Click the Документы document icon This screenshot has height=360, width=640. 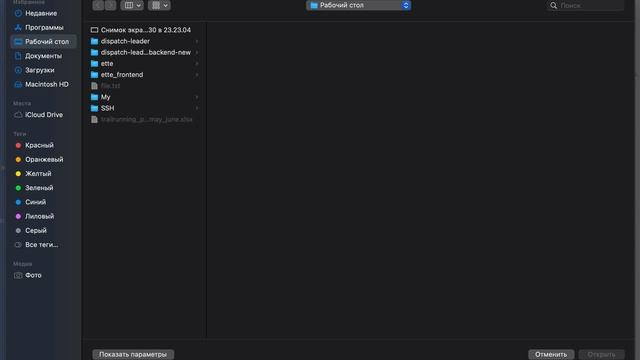point(18,56)
